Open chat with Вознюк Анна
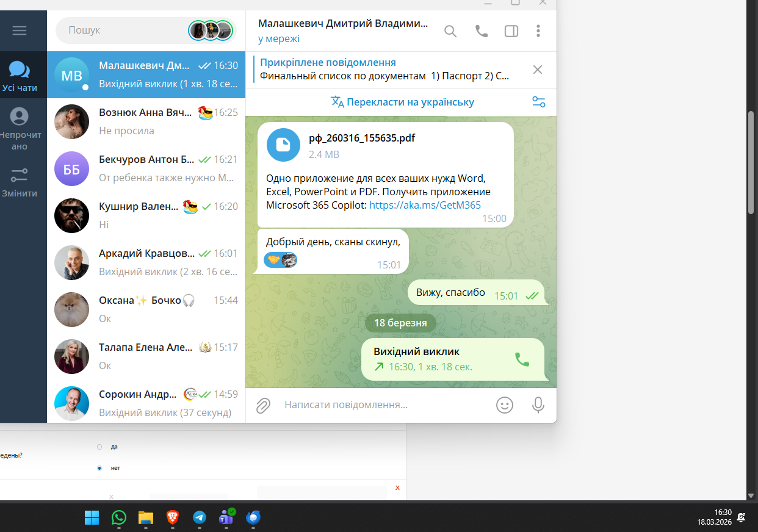758x532 pixels. pos(146,122)
